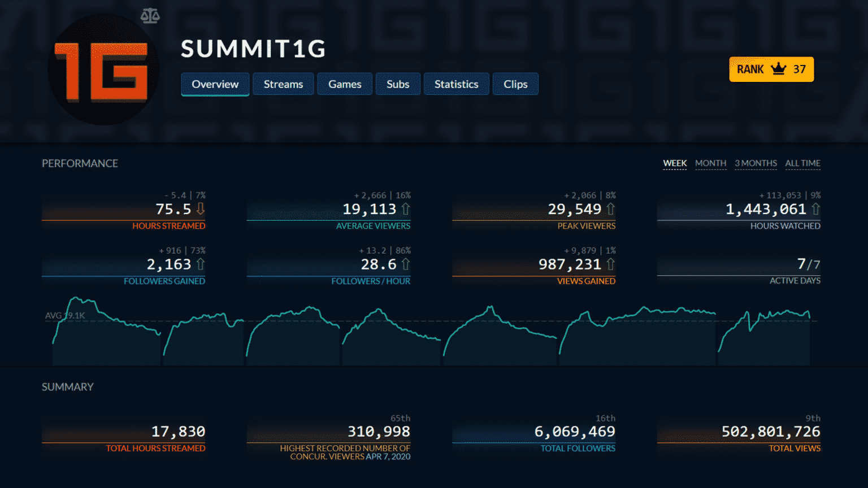Click the red down arrow next to Hours Streamed

pyautogui.click(x=200, y=209)
